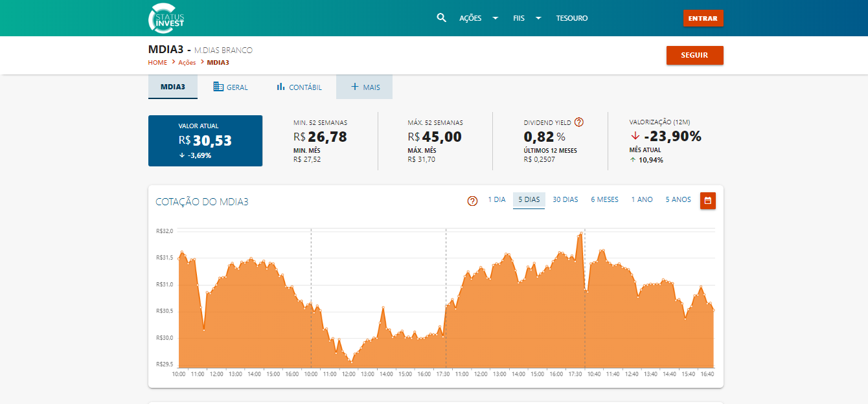Click the bar chart icon on CONTÁBIL tab
The width and height of the screenshot is (868, 404).
tap(280, 87)
